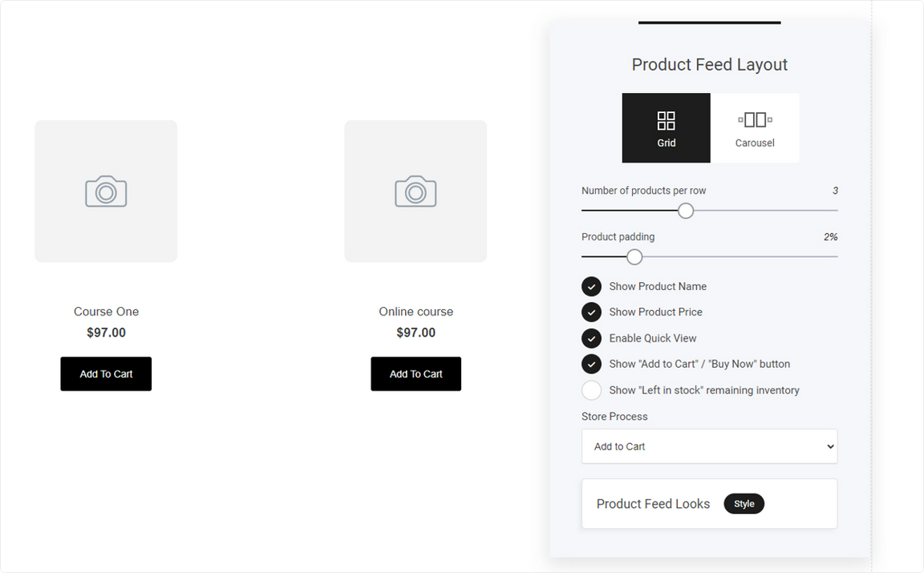Open the Store Process dropdown
The image size is (924, 573).
(x=709, y=446)
